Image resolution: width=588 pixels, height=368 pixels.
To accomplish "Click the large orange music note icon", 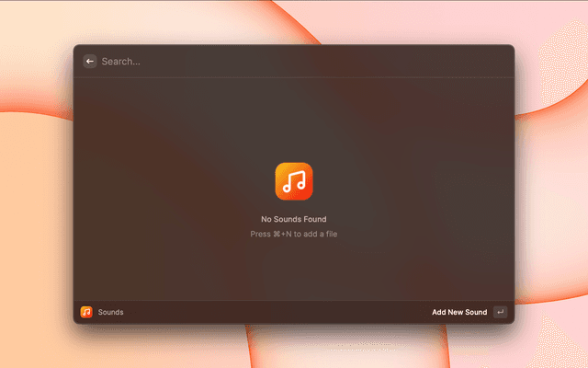I will pyautogui.click(x=294, y=181).
